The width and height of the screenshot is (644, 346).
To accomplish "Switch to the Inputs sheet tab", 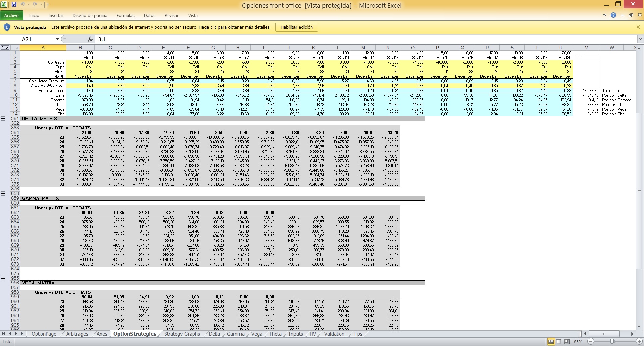I will tap(296, 334).
